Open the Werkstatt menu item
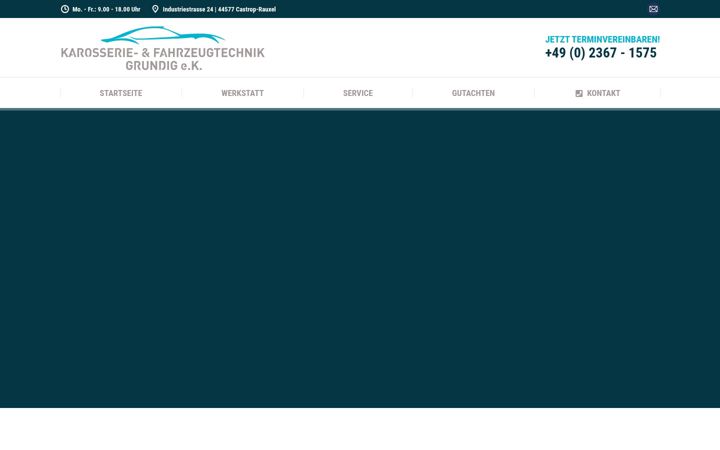The height and width of the screenshot is (450, 720). click(242, 93)
